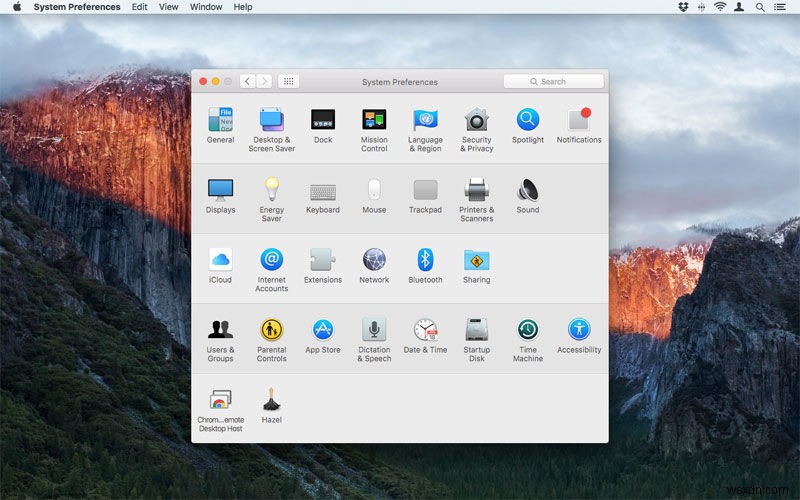800x500 pixels.
Task: Open the Window menu in menu bar
Action: click(x=206, y=7)
